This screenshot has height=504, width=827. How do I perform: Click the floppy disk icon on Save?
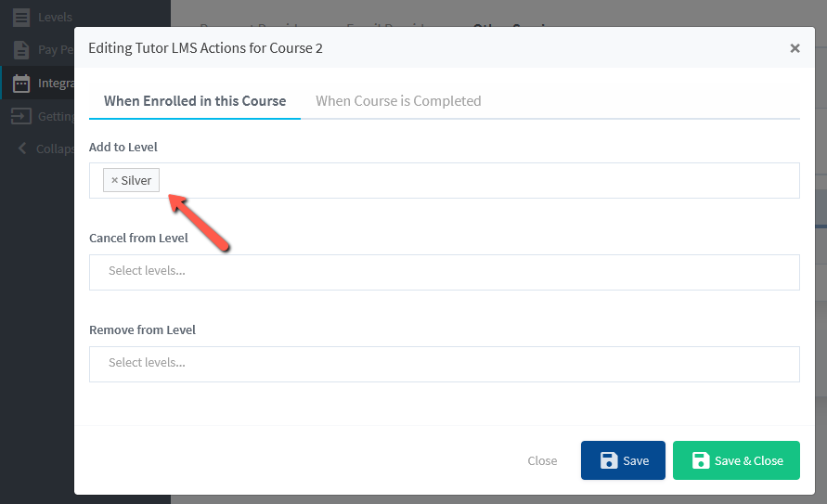pyautogui.click(x=609, y=460)
